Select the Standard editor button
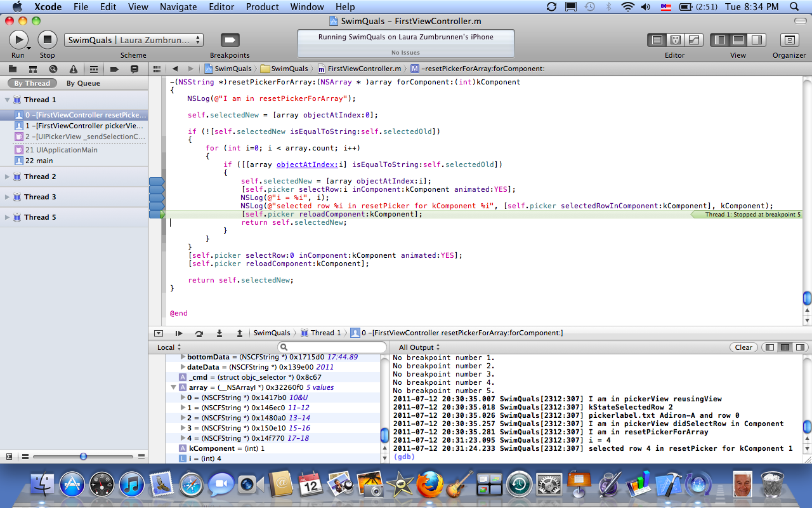 (657, 40)
